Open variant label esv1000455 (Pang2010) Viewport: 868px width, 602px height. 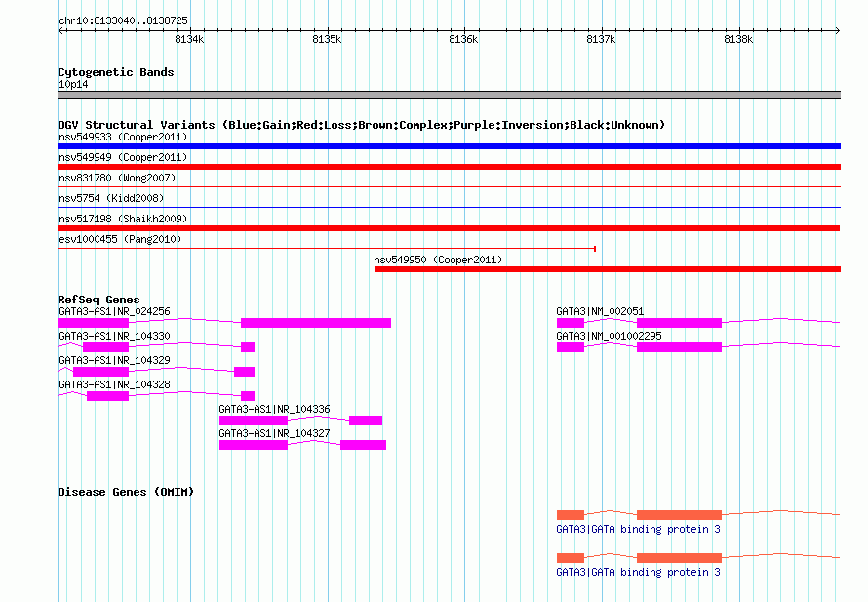point(120,239)
